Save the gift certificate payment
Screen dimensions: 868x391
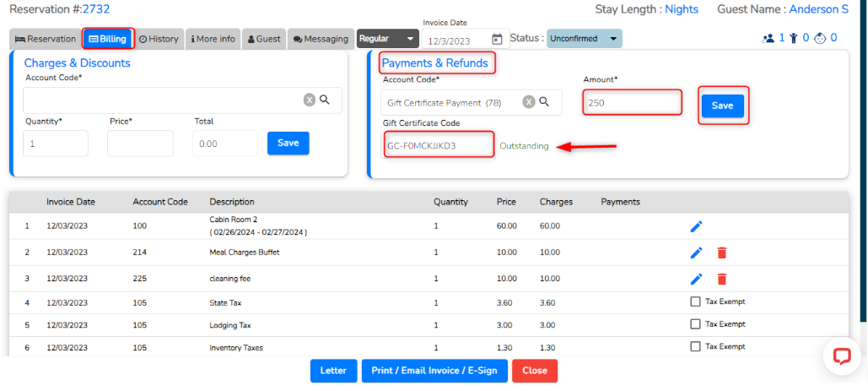[x=722, y=106]
